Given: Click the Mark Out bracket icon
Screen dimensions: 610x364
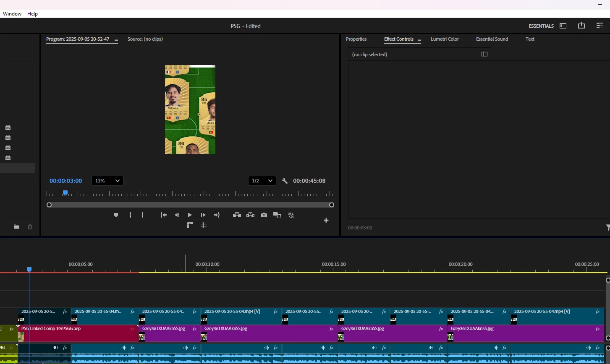Looking at the screenshot, I should point(142,215).
